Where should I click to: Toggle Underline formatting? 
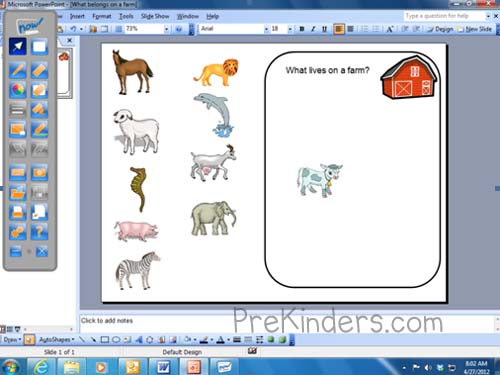coord(324,29)
